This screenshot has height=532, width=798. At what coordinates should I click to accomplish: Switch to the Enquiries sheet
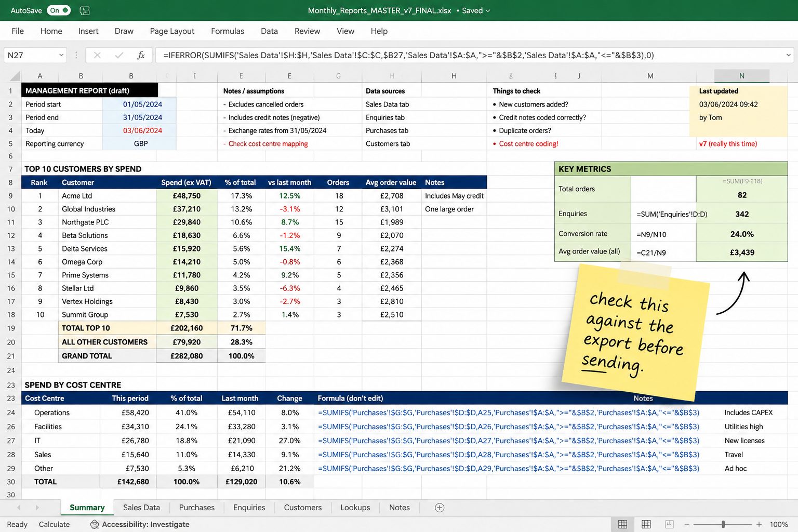pos(249,508)
